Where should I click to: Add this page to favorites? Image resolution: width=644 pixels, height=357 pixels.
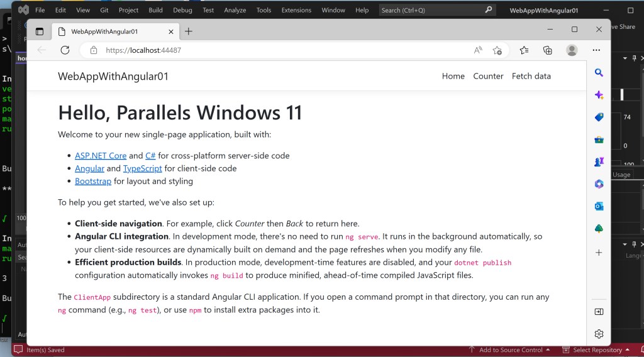[497, 50]
